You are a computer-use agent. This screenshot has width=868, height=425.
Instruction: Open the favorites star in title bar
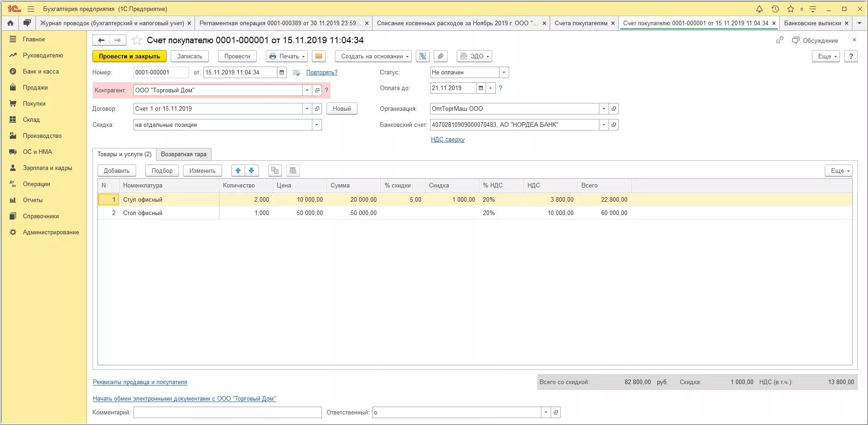coord(791,9)
